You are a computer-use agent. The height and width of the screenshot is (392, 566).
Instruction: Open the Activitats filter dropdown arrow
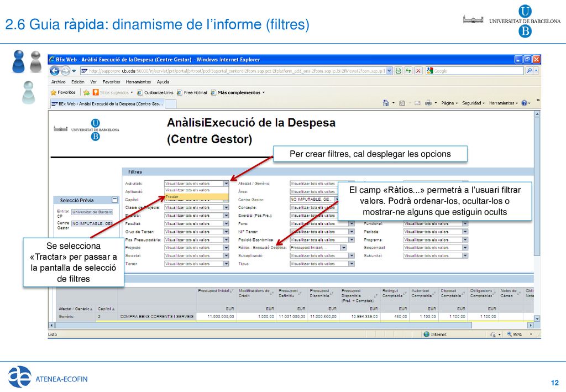tap(226, 184)
